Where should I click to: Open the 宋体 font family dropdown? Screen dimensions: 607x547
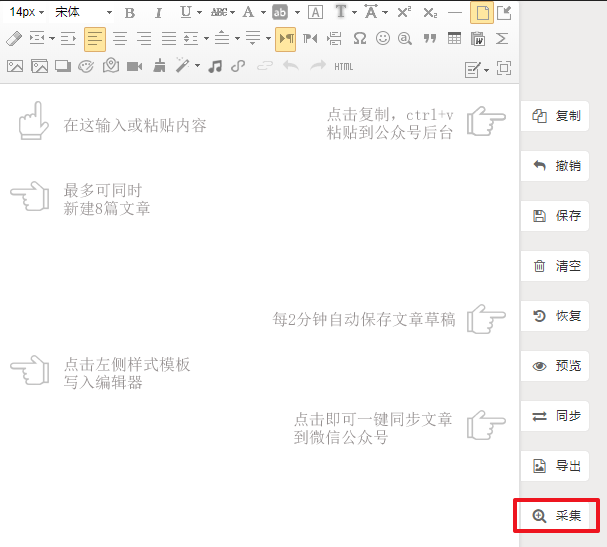82,12
